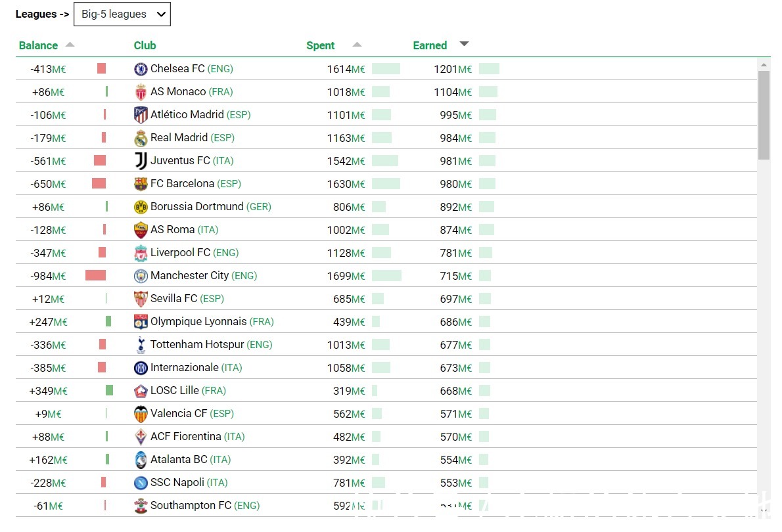This screenshot has width=782, height=532.
Task: Sort by Earned column header
Action: pos(429,45)
